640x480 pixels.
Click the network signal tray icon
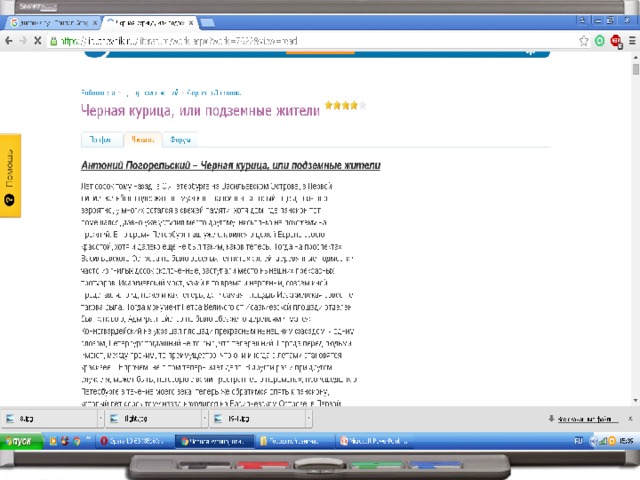[603, 441]
